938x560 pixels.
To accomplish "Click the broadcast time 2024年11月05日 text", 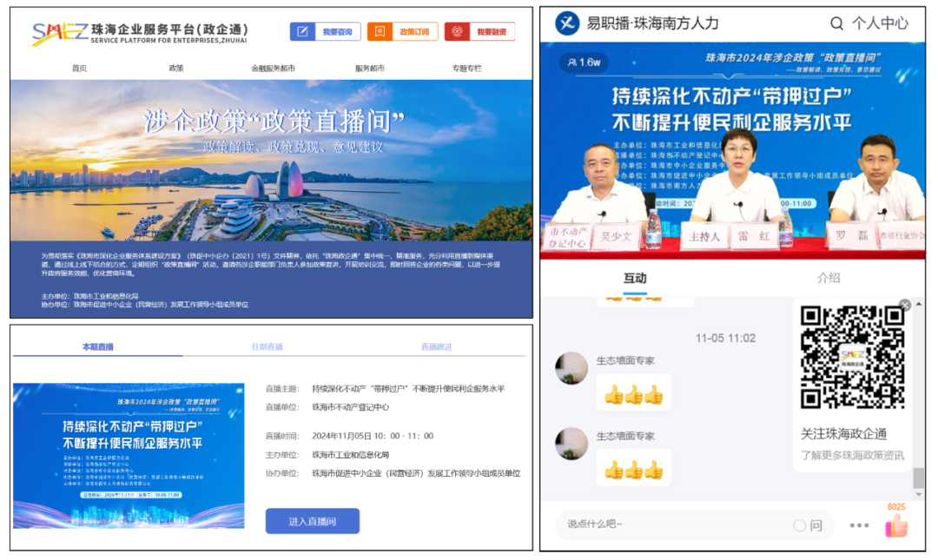I will tap(372, 436).
